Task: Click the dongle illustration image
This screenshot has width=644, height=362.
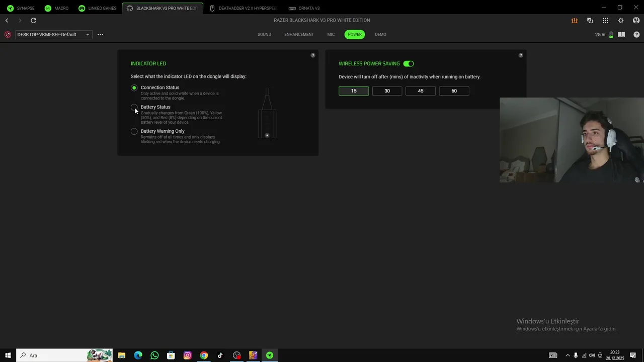Action: point(267,113)
